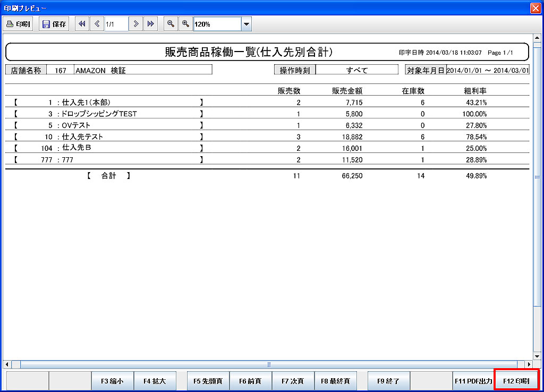The image size is (544, 392).
Task: Click the vertical scrollbar down arrow
Action: click(x=537, y=356)
